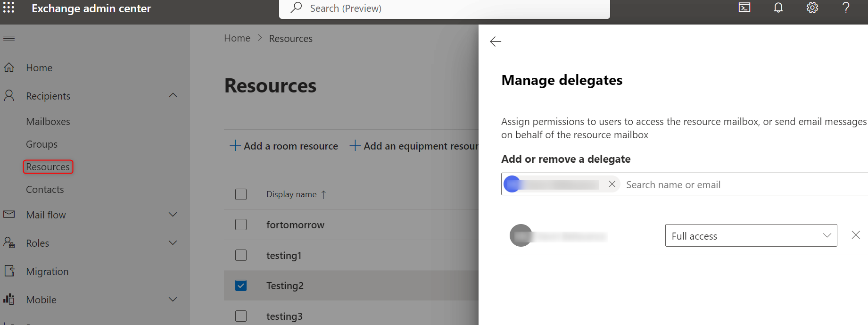Uncheck the Testing2 resource checkbox
Image resolution: width=868 pixels, height=325 pixels.
coord(241,285)
